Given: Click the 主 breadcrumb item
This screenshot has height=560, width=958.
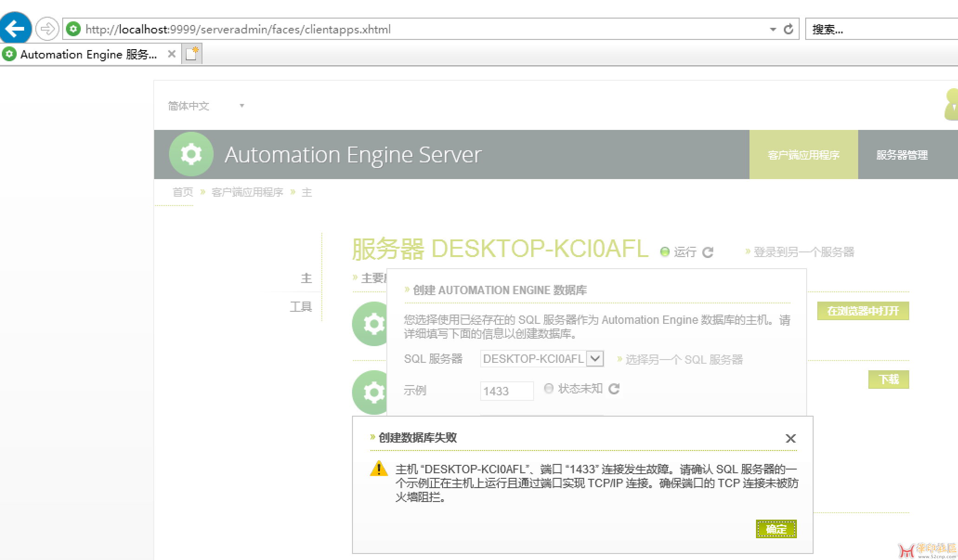Looking at the screenshot, I should [306, 192].
